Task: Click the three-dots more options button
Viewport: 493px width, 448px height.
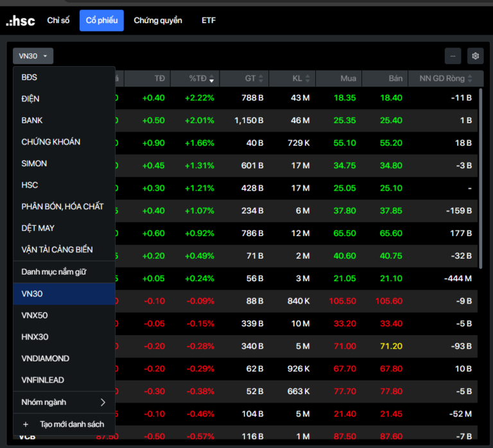Action: pyautogui.click(x=453, y=56)
